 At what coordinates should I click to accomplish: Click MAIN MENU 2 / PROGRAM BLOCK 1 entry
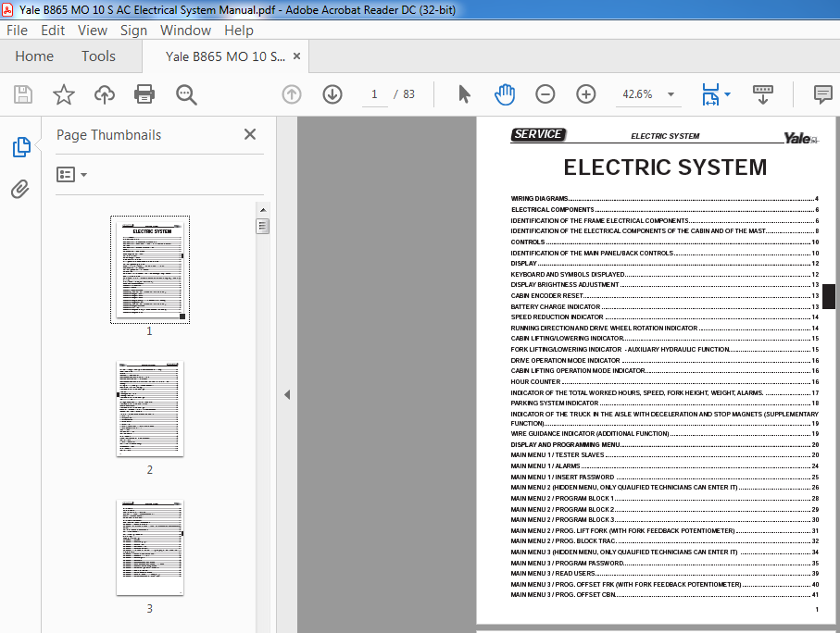pyautogui.click(x=664, y=499)
